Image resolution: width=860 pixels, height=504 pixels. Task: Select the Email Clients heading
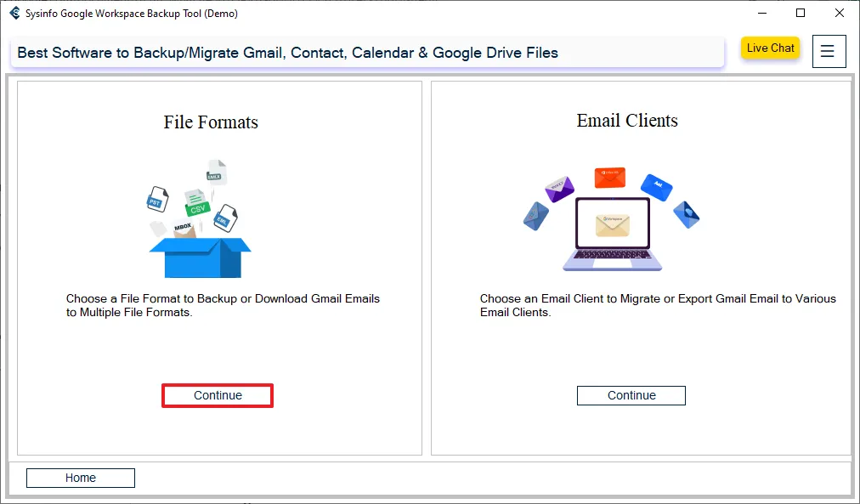[x=627, y=120]
